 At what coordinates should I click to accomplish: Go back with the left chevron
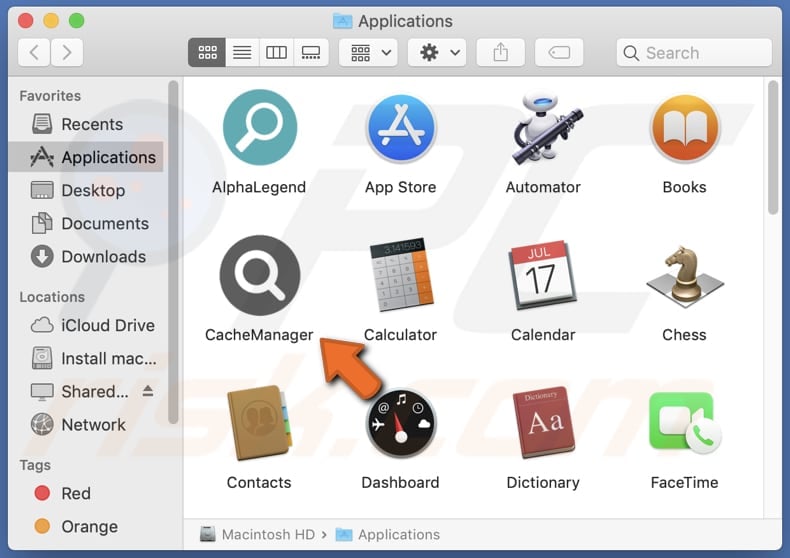point(34,52)
